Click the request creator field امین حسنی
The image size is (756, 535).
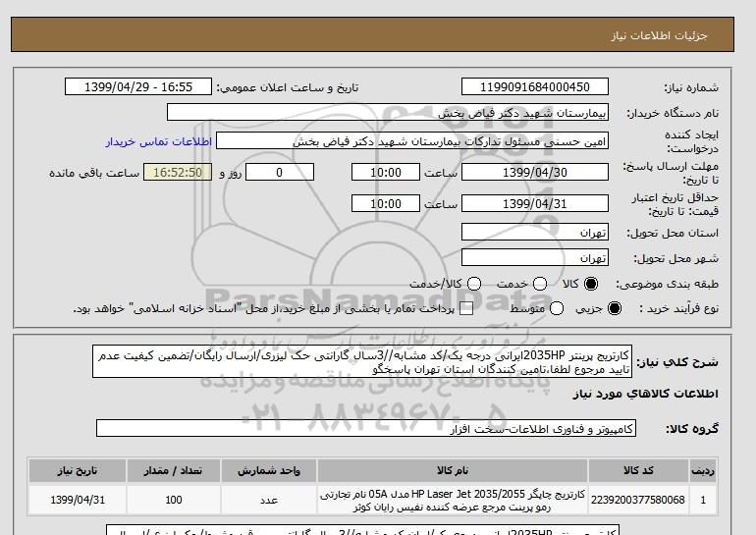pyautogui.click(x=412, y=141)
